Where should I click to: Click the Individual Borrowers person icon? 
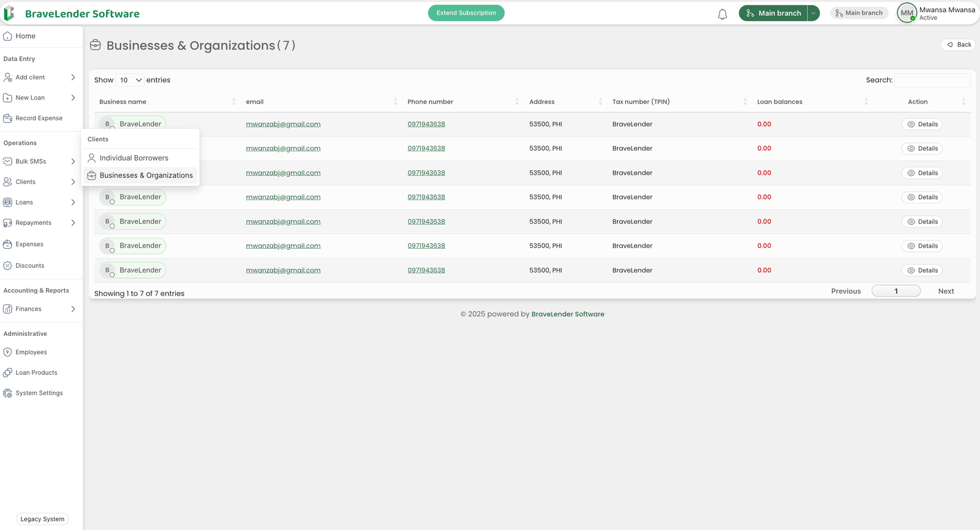(x=92, y=158)
